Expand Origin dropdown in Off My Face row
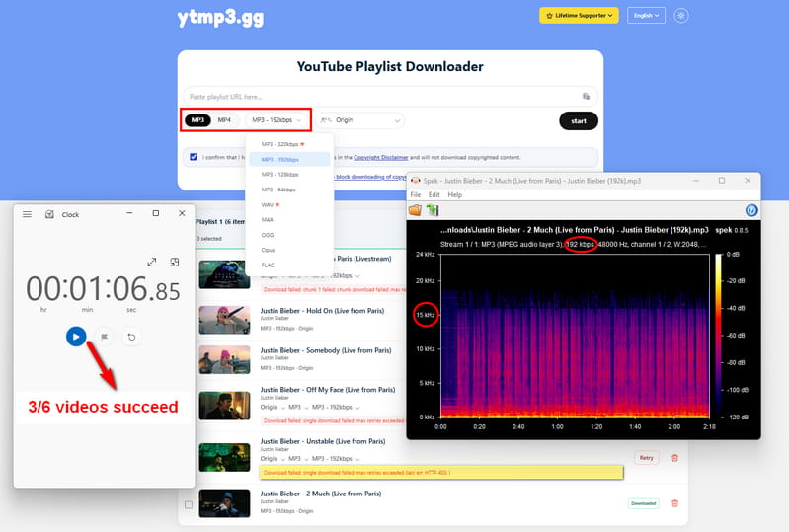789x532 pixels. tap(273, 407)
